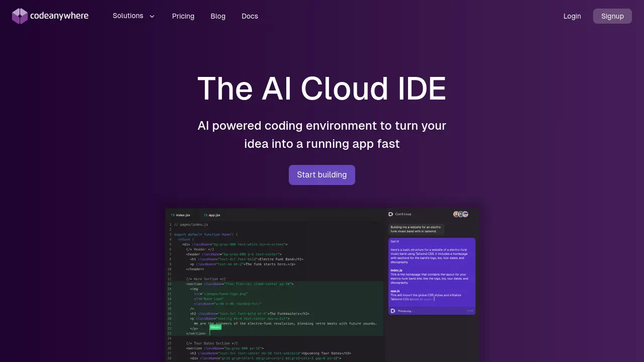Click the Processing spinner icon
This screenshot has width=644, height=362.
[x=393, y=311]
